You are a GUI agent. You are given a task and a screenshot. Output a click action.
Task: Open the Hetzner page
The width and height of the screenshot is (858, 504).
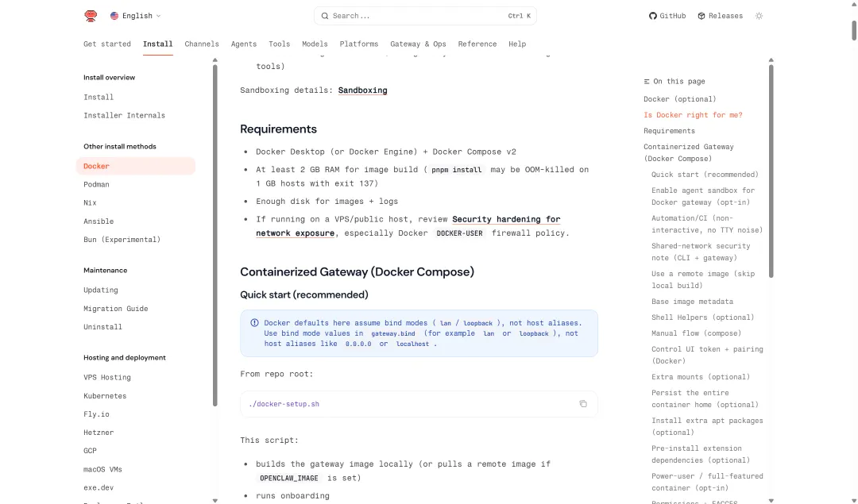coord(99,433)
